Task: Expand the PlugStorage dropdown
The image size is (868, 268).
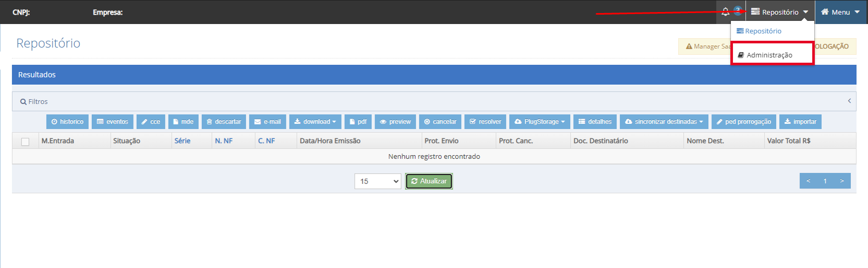Action: pos(540,122)
